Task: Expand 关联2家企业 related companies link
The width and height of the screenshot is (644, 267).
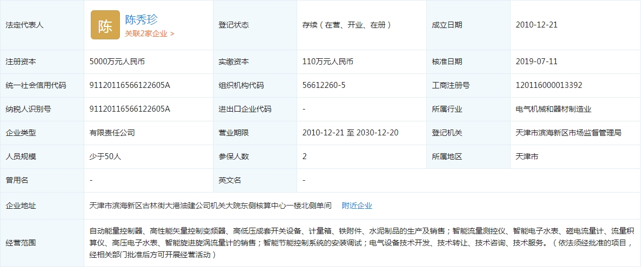Action: tap(149, 33)
